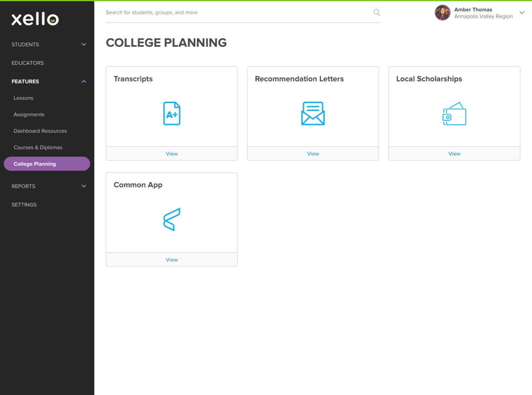532x395 pixels.
Task: Click View on the Common App card
Action: click(x=172, y=260)
